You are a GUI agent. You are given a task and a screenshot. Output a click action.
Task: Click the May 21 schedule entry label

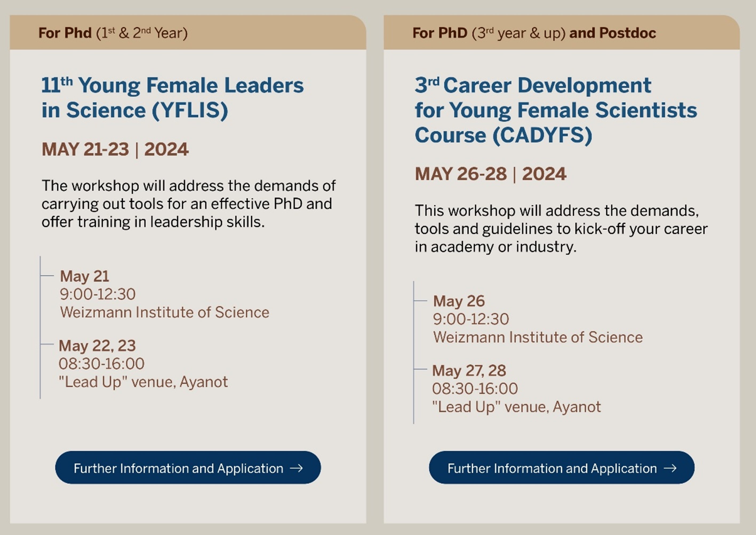[85, 276]
